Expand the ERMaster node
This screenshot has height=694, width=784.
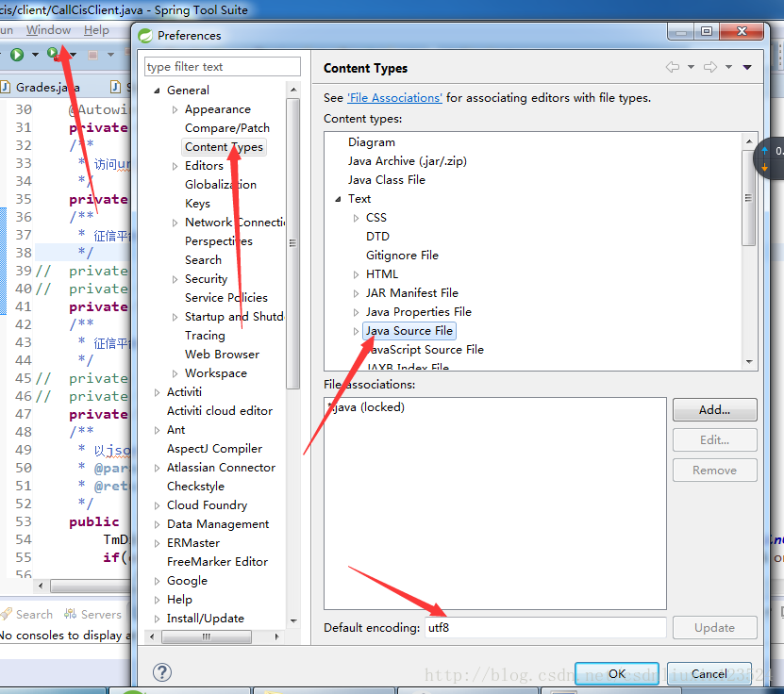click(157, 543)
